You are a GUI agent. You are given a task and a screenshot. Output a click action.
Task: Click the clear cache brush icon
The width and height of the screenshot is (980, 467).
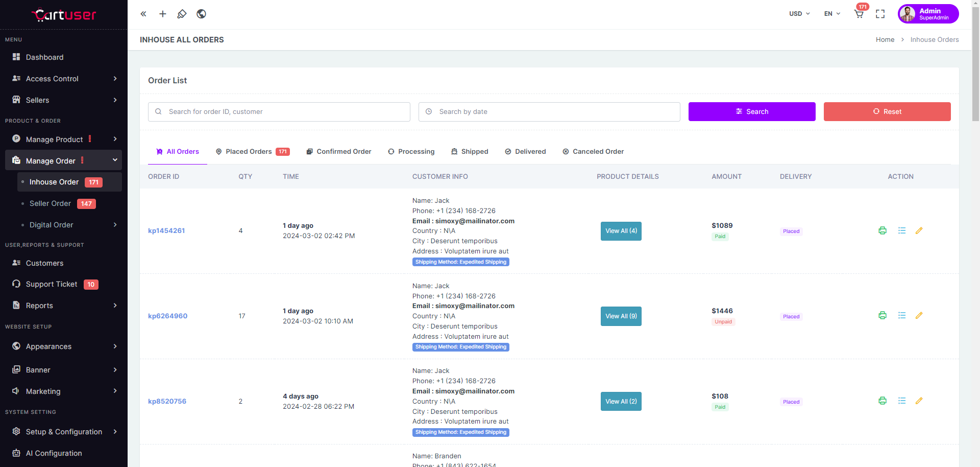coord(182,14)
